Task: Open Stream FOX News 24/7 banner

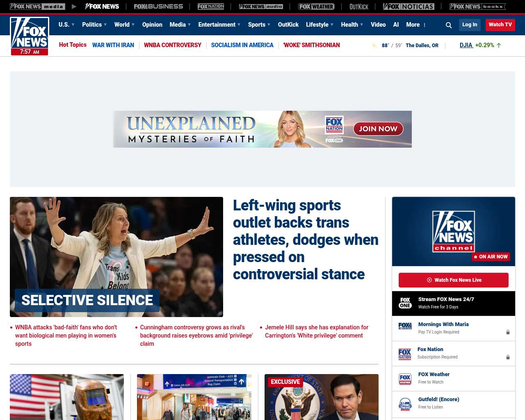Action: (454, 304)
